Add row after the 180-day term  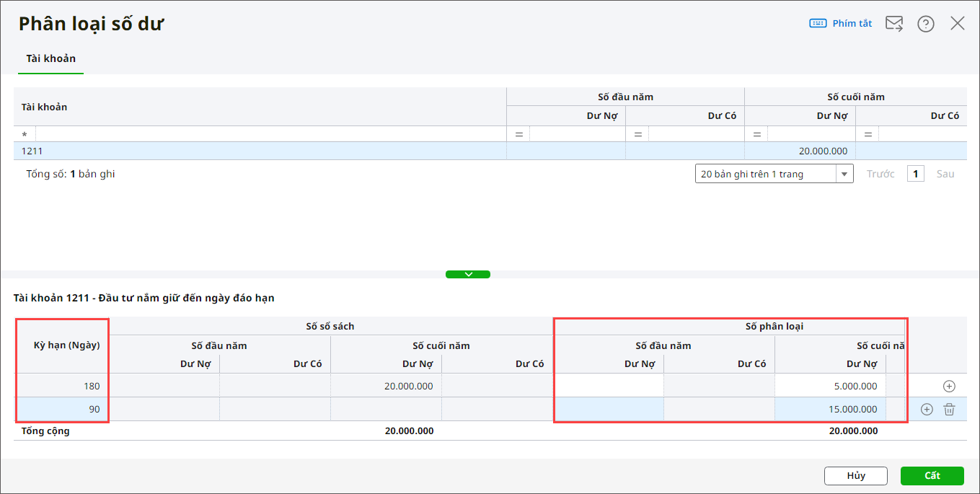pyautogui.click(x=949, y=386)
